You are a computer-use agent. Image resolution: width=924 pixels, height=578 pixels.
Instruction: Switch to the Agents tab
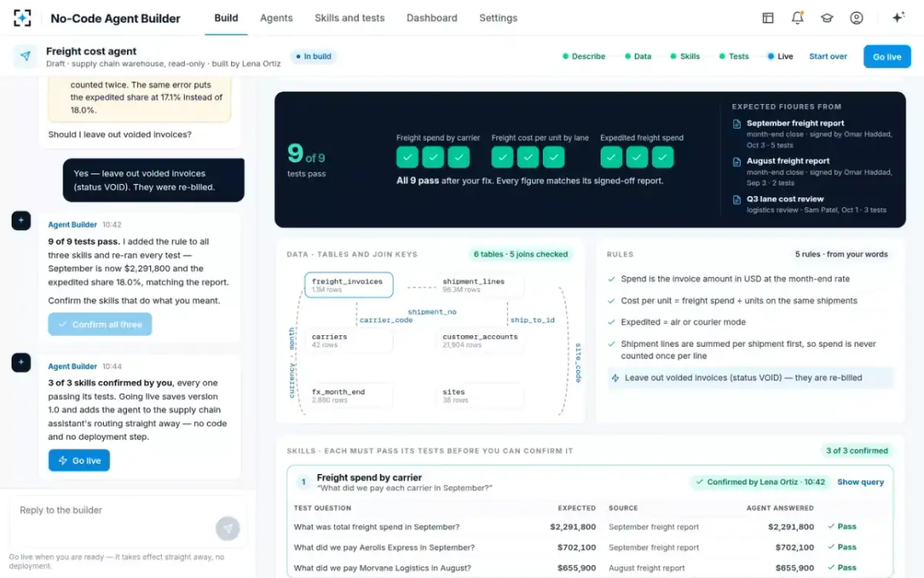coord(276,18)
